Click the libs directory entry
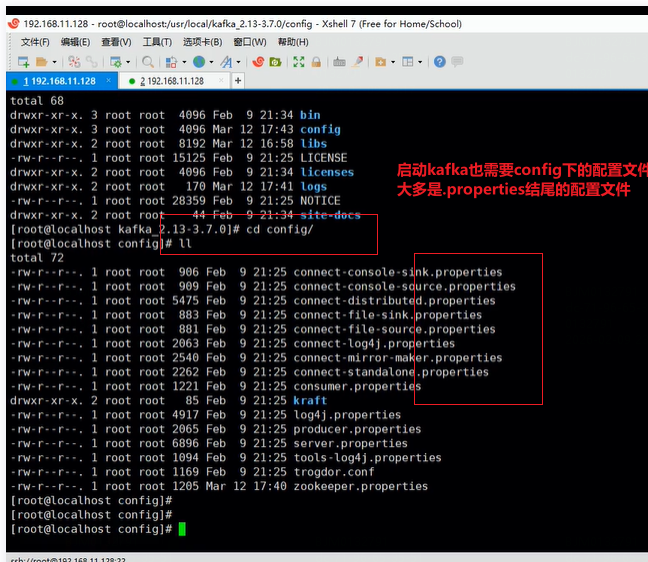 point(313,143)
